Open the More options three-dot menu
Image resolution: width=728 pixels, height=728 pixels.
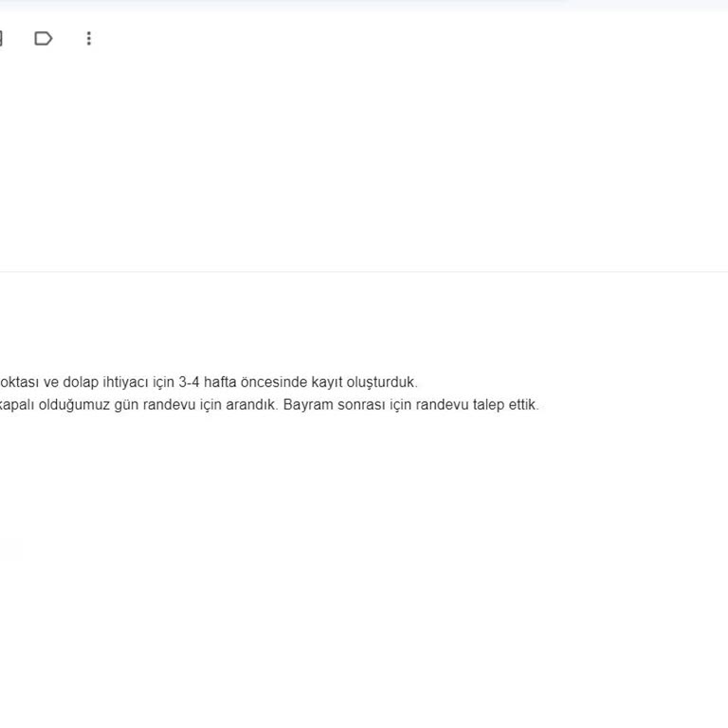[89, 39]
